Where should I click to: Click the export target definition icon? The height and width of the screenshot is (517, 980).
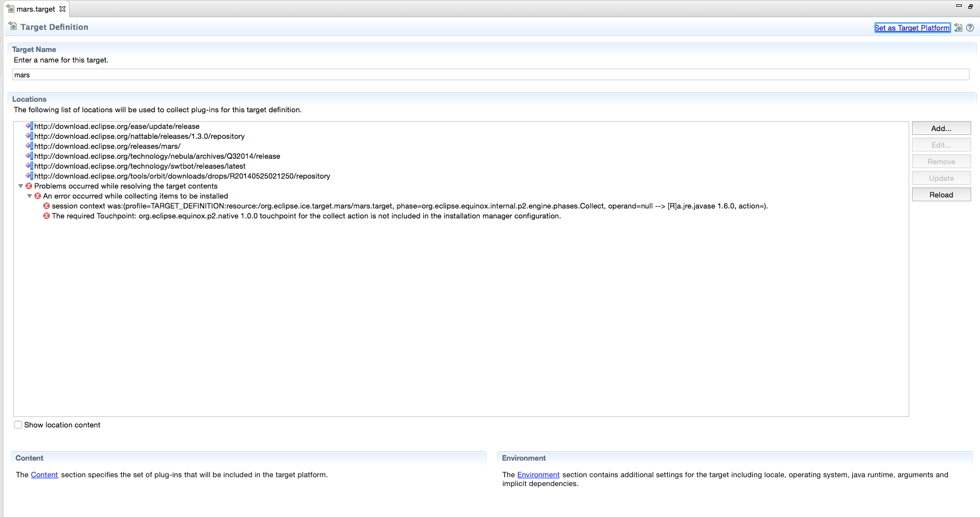pos(958,28)
